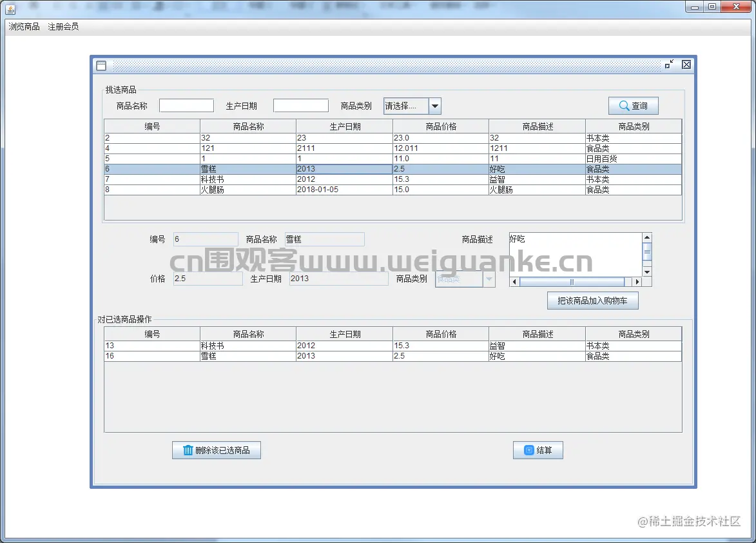The image size is (756, 543).
Task: Click the Java application icon in title bar
Action: [10, 8]
